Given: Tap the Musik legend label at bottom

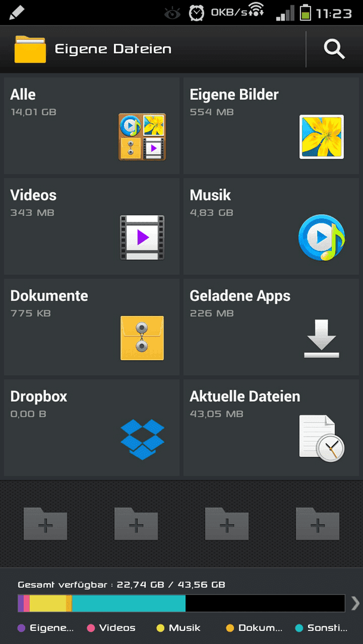Looking at the screenshot, I should pyautogui.click(x=184, y=628).
